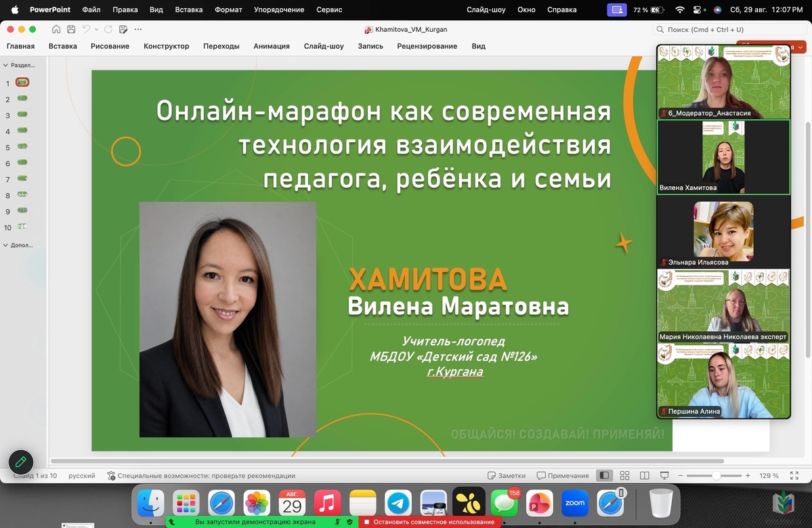Open Finder from the Dock
This screenshot has height=528, width=812.
click(151, 503)
